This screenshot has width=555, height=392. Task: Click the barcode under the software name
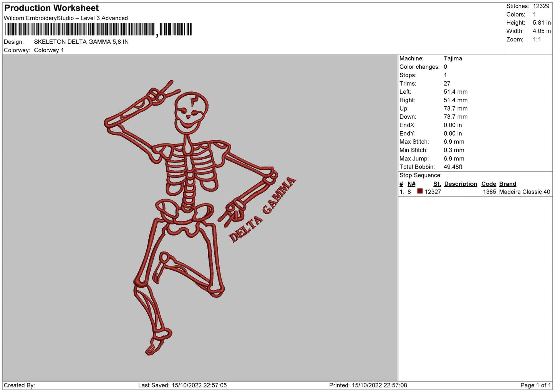tap(98, 30)
